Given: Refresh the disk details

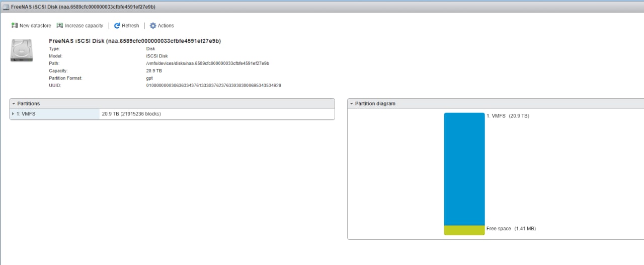Looking at the screenshot, I should tap(126, 26).
